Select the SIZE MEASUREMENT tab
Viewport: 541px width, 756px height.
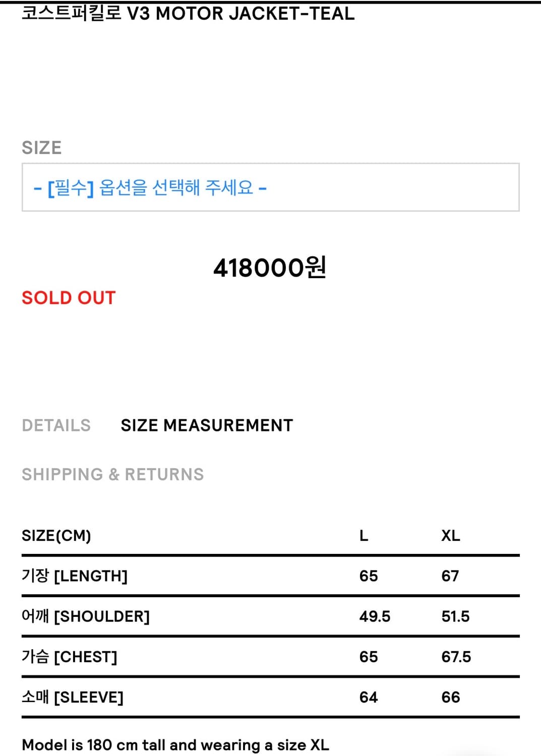tap(207, 425)
